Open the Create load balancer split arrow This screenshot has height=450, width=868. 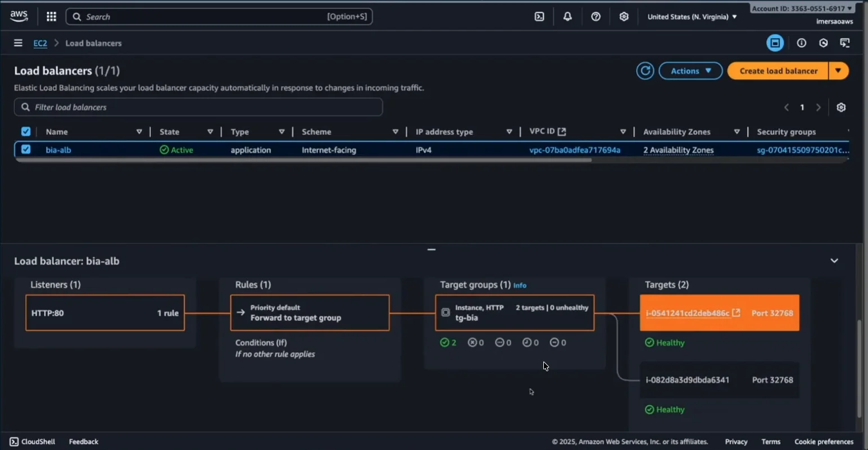tap(838, 71)
